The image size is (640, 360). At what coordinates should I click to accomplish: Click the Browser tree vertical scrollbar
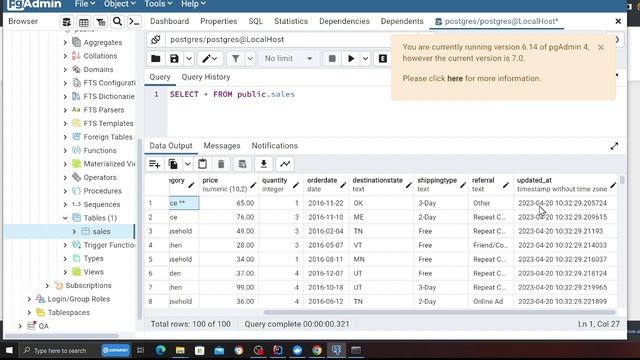pyautogui.click(x=140, y=229)
